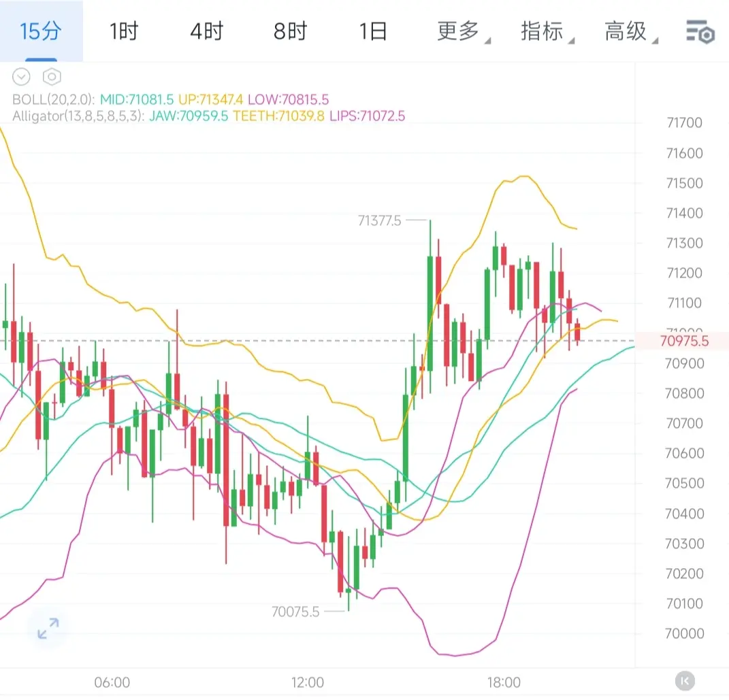Screen dimensions: 729x700
Task: Click the 12:00 time axis label
Action: 307,682
